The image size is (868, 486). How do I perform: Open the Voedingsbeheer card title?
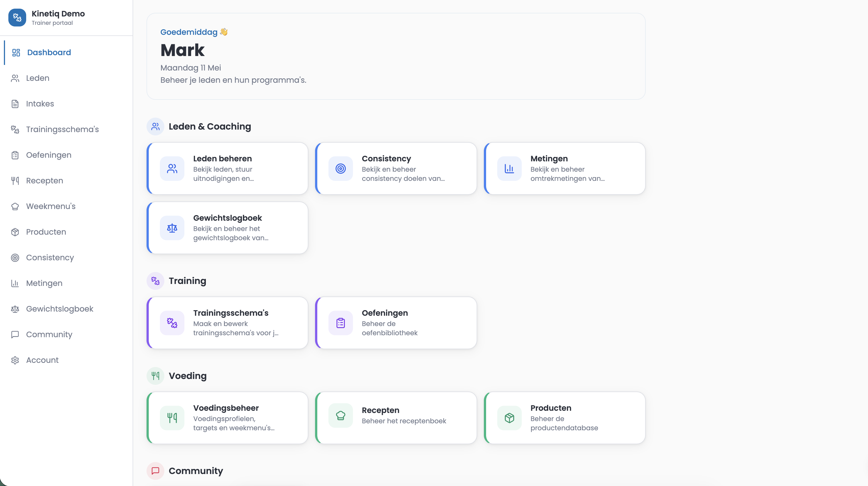[x=226, y=408]
